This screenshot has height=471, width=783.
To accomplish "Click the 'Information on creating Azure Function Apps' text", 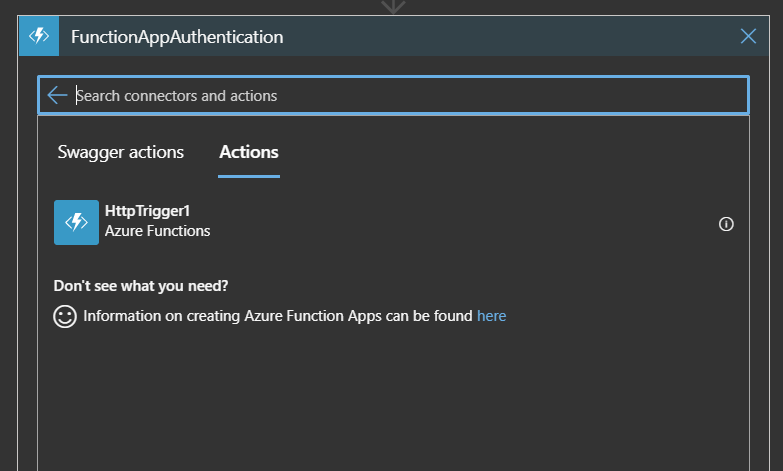I will [x=278, y=316].
